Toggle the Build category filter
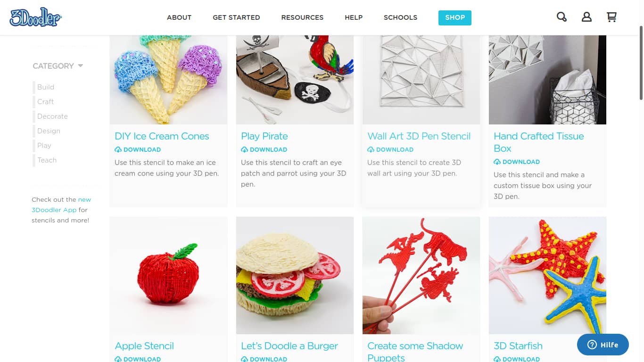 pyautogui.click(x=46, y=87)
